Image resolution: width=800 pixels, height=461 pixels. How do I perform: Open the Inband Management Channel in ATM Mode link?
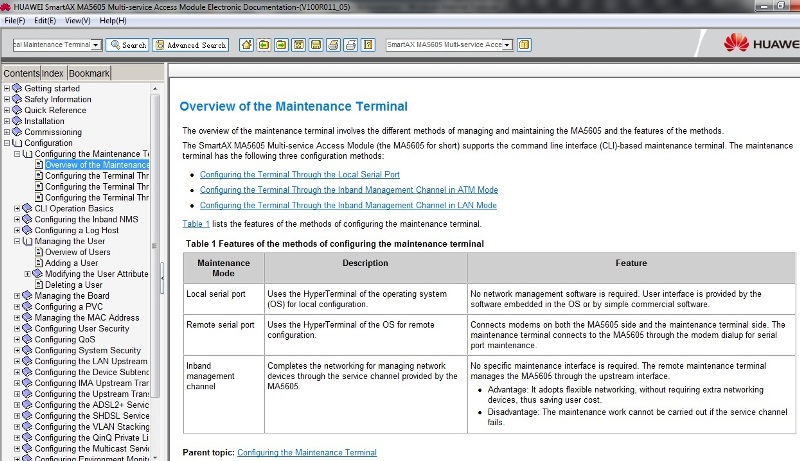[349, 190]
